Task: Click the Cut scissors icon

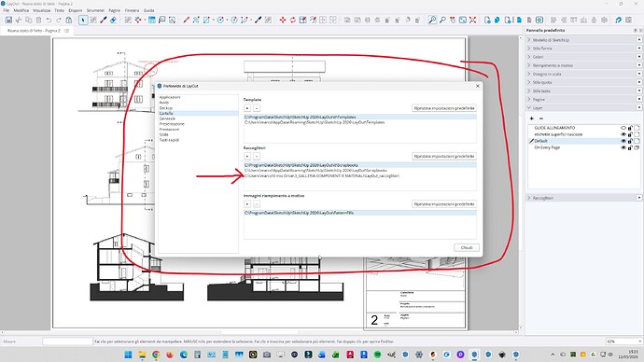Action: point(19,20)
